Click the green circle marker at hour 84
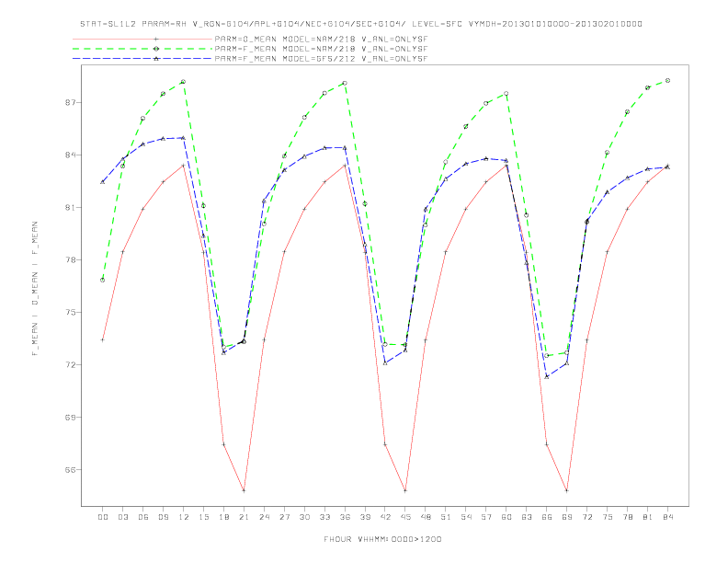Screen dimensions: 728x563 click(x=668, y=80)
